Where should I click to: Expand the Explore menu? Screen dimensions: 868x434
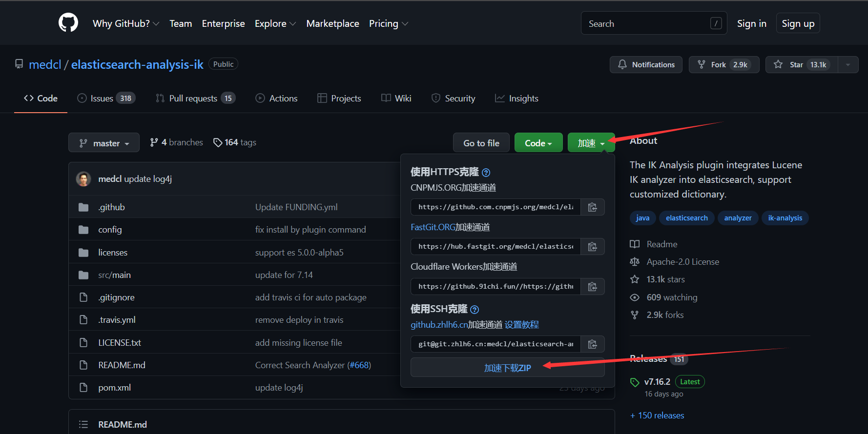[x=275, y=23]
